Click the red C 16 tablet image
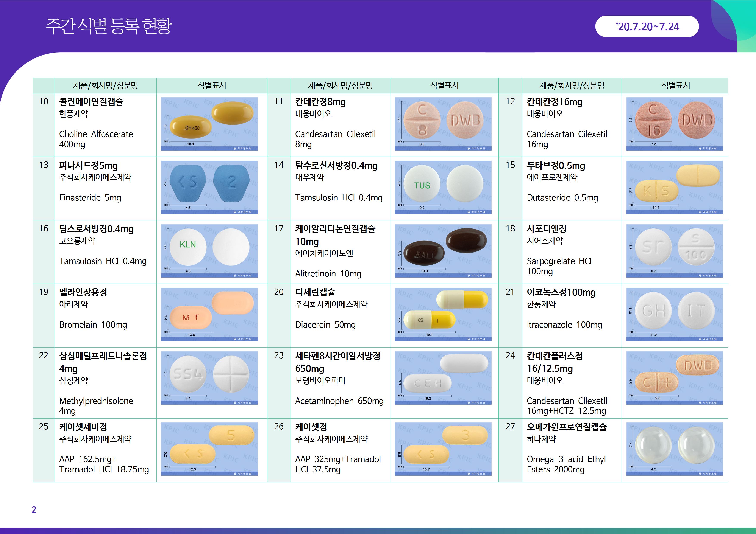Screen dimensions: 756x534 pos(674,124)
